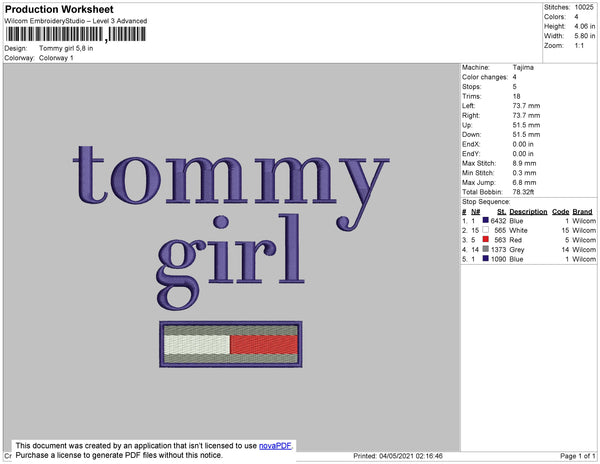Select the Grey 1373 stitch color swatch
Image resolution: width=600 pixels, height=464 pixels.
pos(486,249)
